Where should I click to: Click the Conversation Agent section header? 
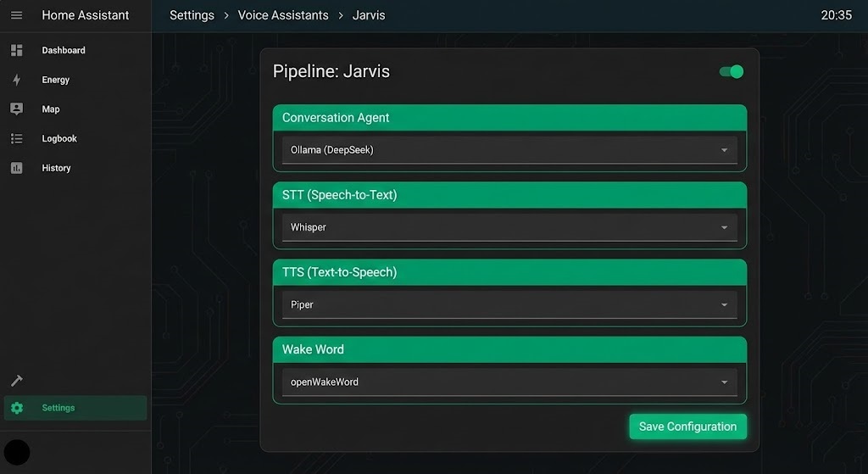coord(509,118)
